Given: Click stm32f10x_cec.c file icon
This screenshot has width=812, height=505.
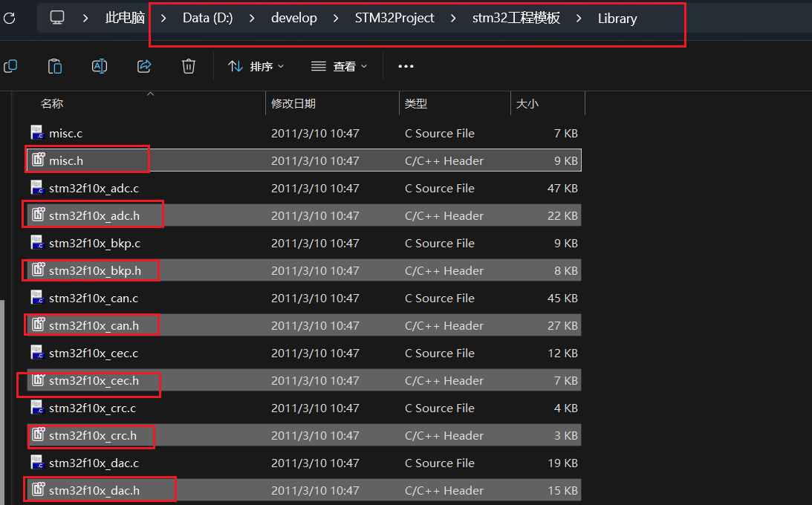Looking at the screenshot, I should click(37, 352).
